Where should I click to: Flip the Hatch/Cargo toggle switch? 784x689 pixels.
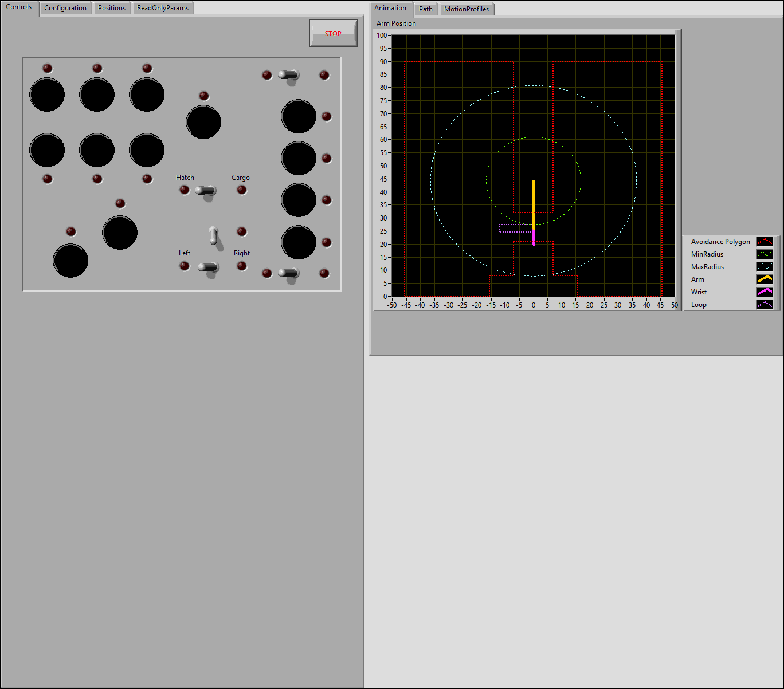pos(206,191)
